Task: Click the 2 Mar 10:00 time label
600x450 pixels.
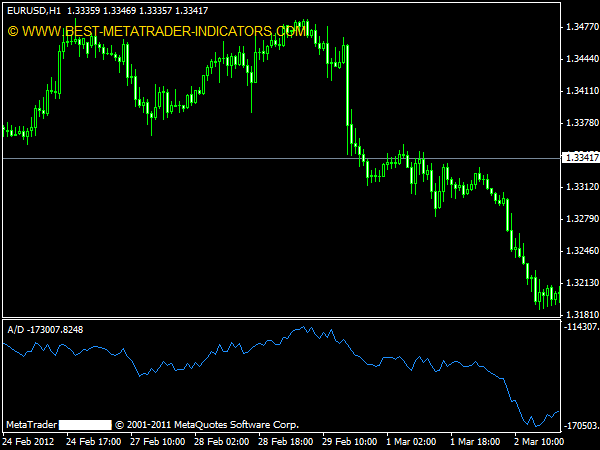Action: coord(539,442)
